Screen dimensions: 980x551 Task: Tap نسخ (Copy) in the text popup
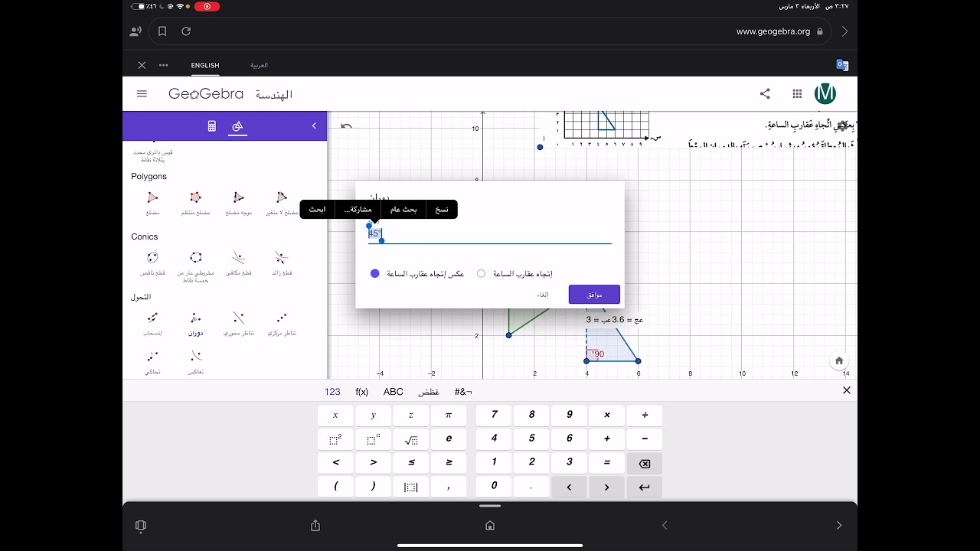point(442,209)
